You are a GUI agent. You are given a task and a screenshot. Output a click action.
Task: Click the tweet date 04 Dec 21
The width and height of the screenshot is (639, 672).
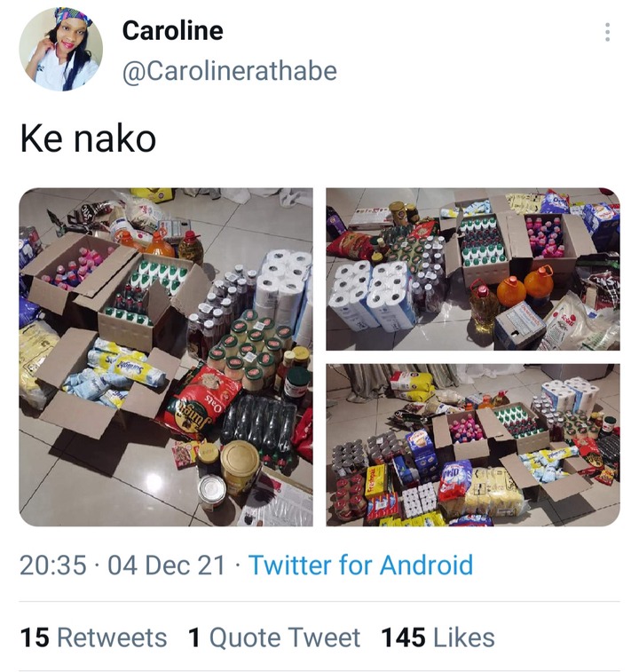pos(166,565)
